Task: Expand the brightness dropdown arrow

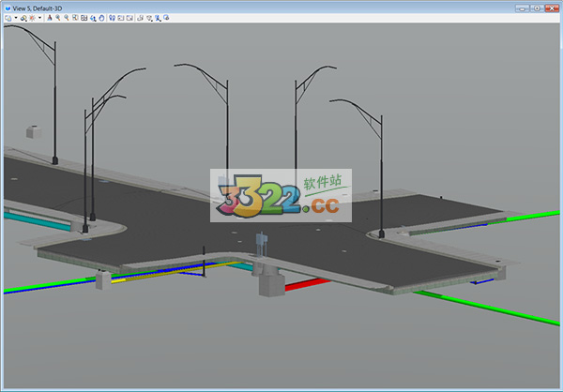Action: 39,18
